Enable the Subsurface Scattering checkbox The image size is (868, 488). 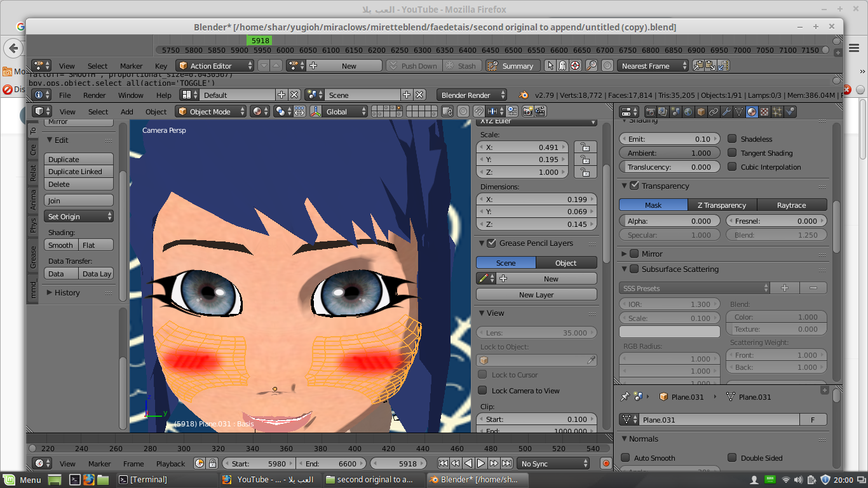[634, 269]
